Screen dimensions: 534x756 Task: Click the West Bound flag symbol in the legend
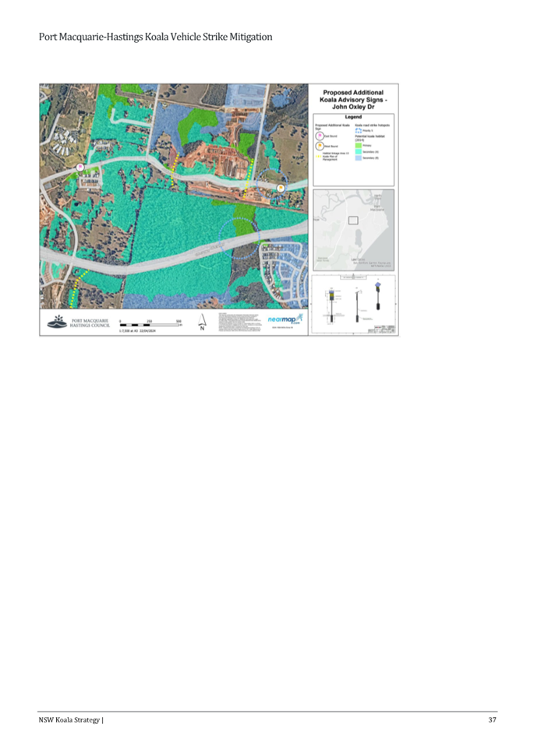320,146
